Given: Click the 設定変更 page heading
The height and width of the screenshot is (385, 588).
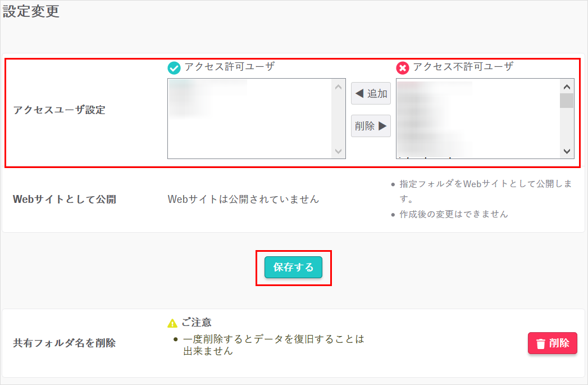Looking at the screenshot, I should [x=31, y=12].
